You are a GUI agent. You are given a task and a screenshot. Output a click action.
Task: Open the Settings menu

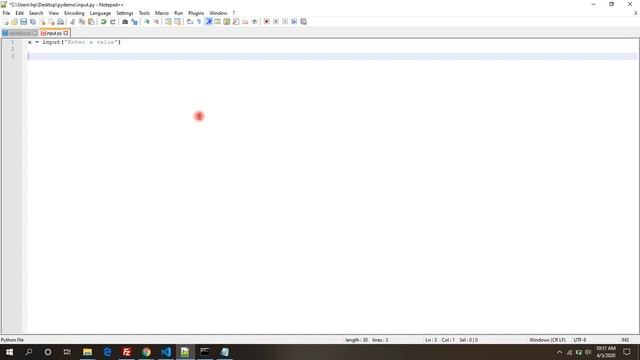(124, 13)
